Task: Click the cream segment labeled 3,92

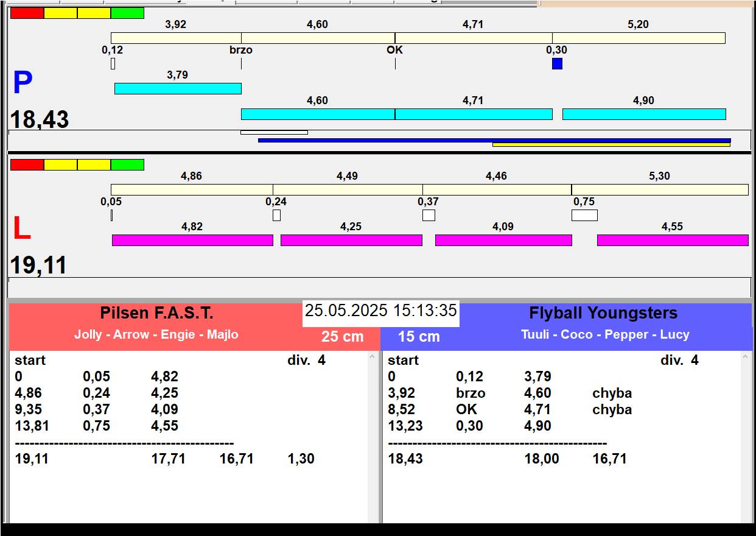Action: click(x=176, y=38)
